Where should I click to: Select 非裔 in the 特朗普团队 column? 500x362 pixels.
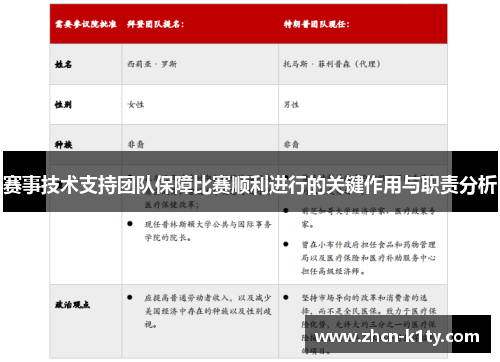click(x=291, y=144)
